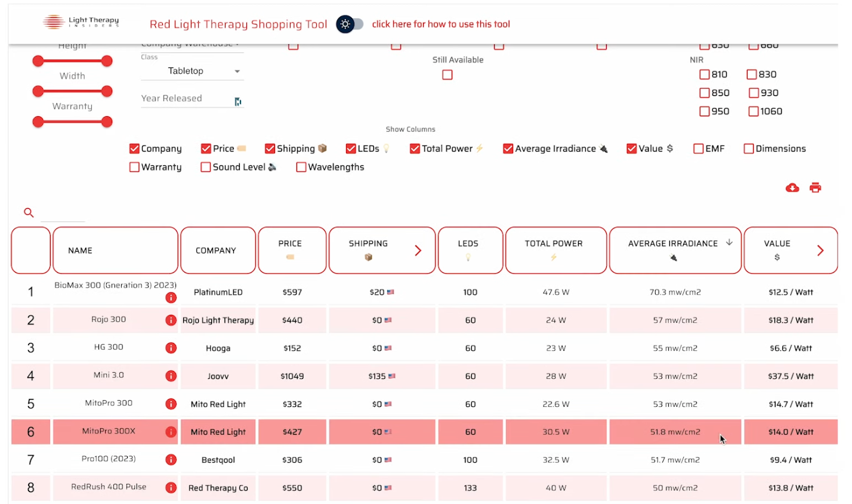This screenshot has width=852, height=504.
Task: Check the NIR 1060 wavelength checkbox
Action: (754, 112)
